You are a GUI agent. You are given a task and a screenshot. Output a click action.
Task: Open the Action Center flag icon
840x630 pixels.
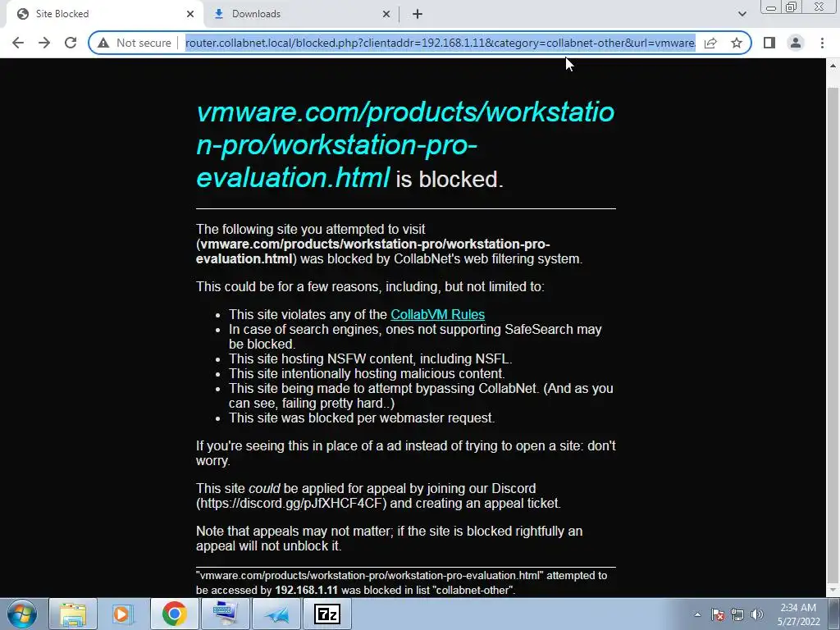(718, 614)
